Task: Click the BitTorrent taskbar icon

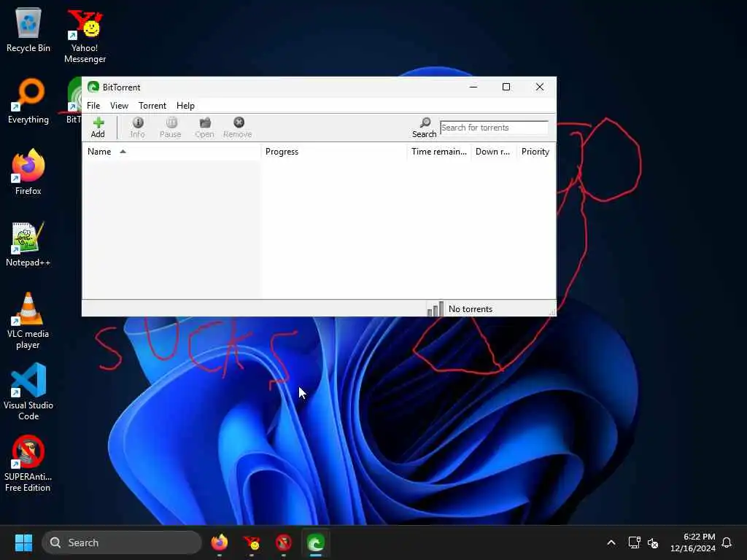Action: click(x=315, y=542)
